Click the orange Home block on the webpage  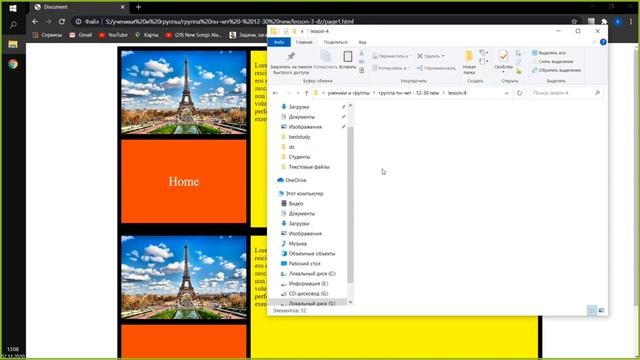coord(184,182)
